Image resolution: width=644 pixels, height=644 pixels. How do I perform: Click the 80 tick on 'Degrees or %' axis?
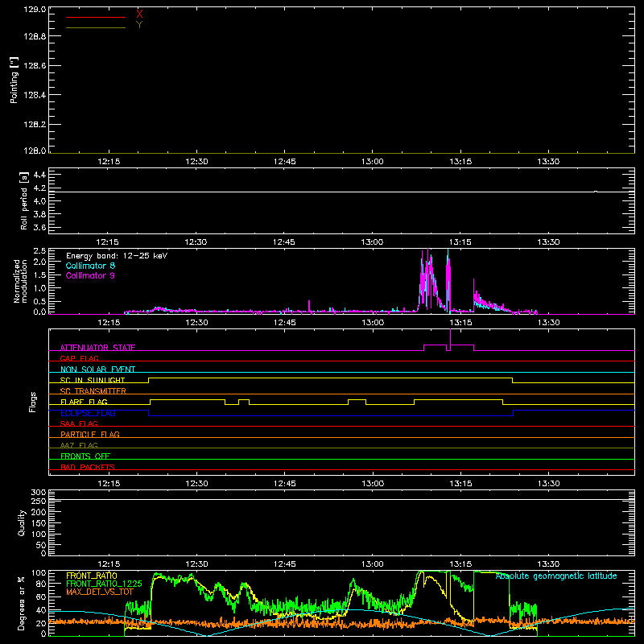(x=42, y=584)
